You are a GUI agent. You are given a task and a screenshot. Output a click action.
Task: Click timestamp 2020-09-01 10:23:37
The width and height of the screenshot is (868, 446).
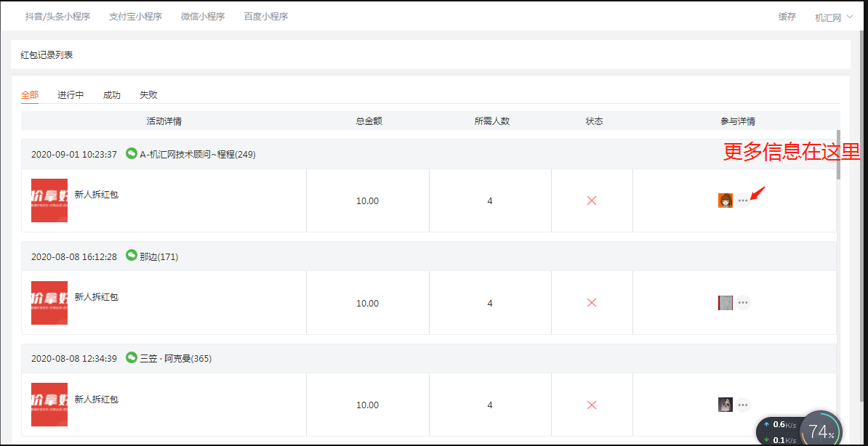click(73, 155)
